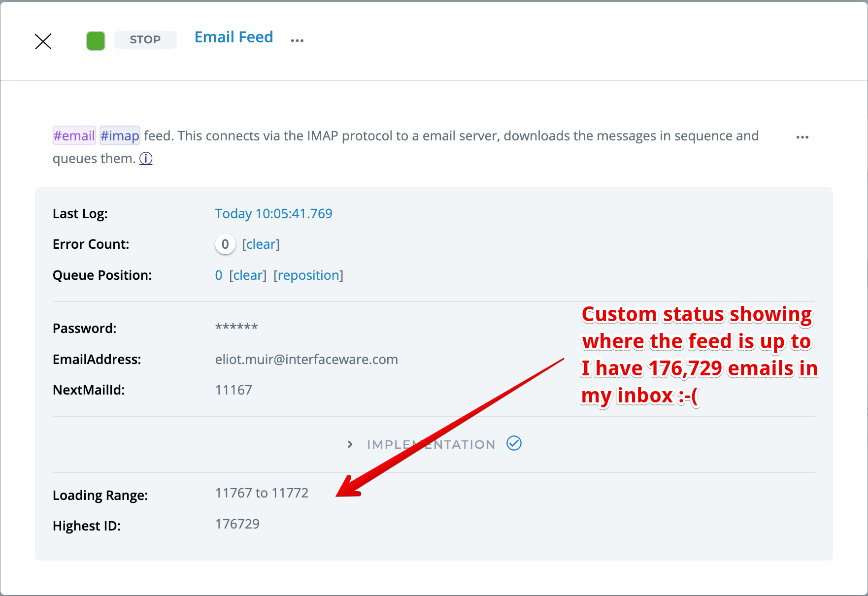The height and width of the screenshot is (596, 868).
Task: Click the green running status indicator
Action: [x=96, y=40]
